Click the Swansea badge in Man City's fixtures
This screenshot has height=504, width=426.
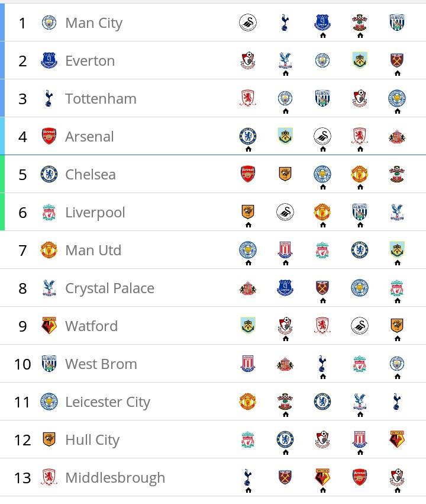(248, 23)
